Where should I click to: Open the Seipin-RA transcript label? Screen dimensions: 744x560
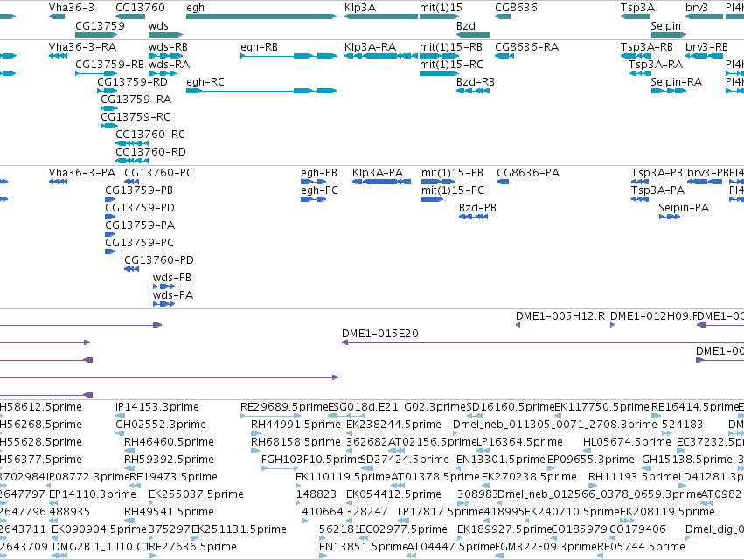676,82
